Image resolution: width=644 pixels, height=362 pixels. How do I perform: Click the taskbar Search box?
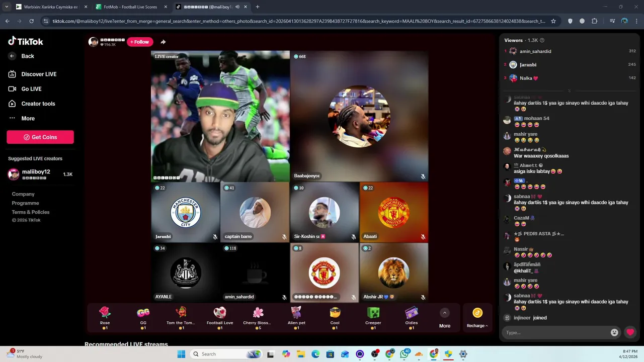point(225,354)
